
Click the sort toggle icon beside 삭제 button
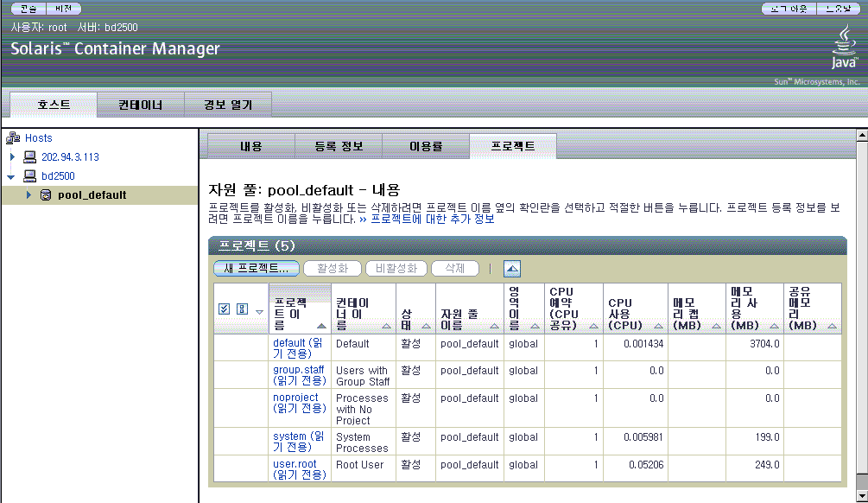point(512,270)
